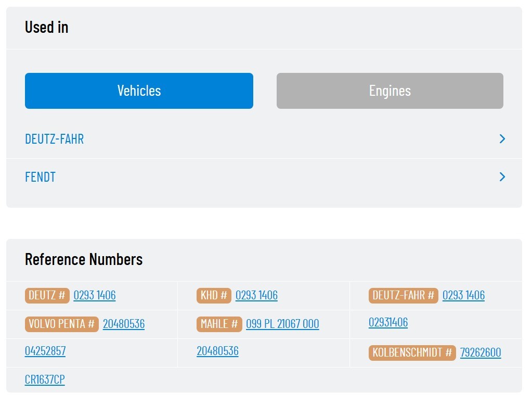Click the orange VOLVO PENTA # badge

point(62,324)
